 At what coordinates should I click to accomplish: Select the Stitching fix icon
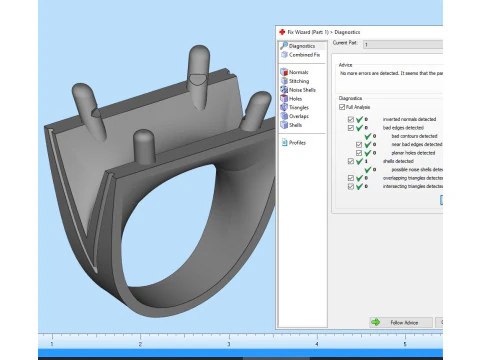(x=284, y=81)
